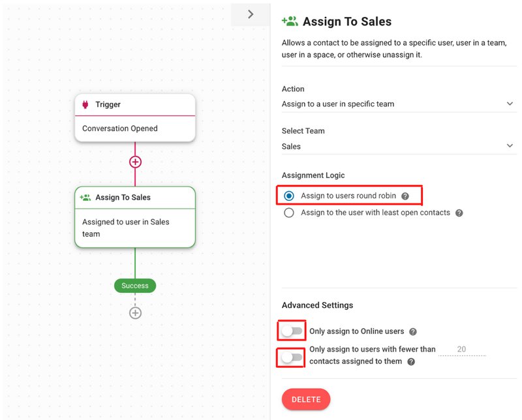Select Assign to user with least open contacts
Image resolution: width=522 pixels, height=420 pixels.
(x=289, y=213)
